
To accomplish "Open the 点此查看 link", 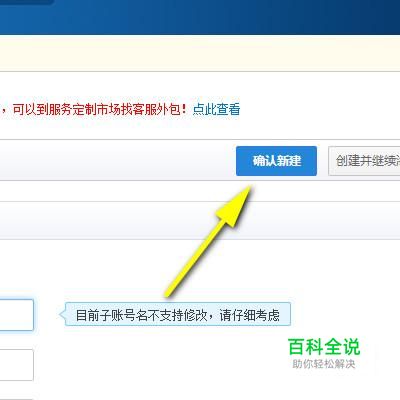I will coord(216,109).
